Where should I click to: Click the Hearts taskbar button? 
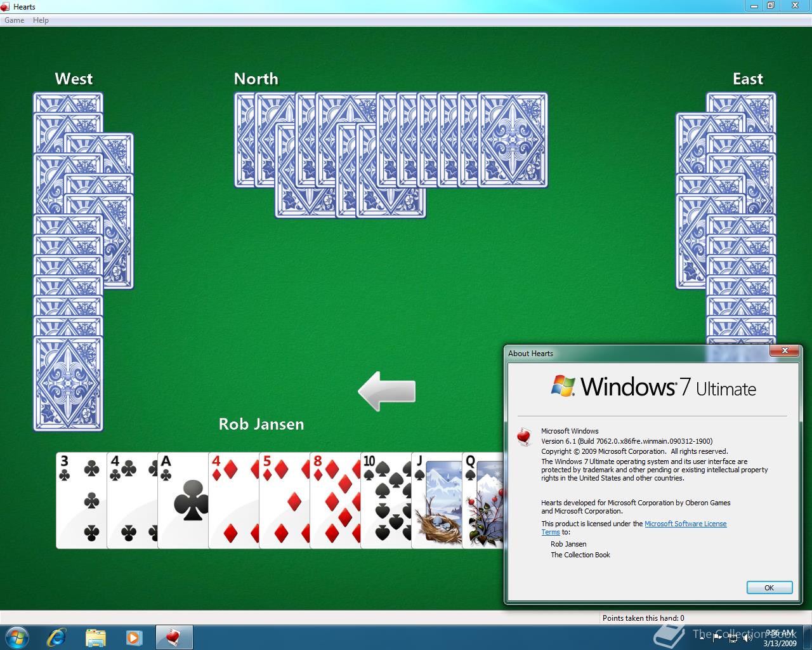tap(173, 637)
